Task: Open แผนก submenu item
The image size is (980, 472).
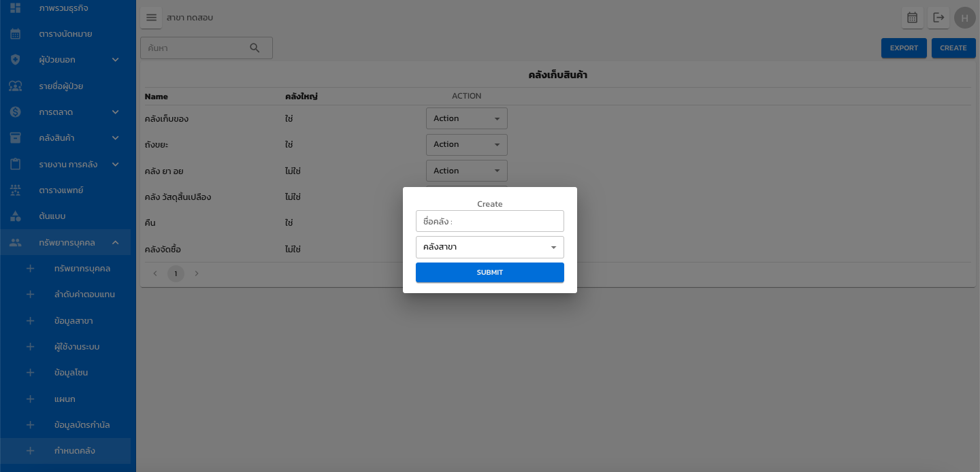Action: 65,399
